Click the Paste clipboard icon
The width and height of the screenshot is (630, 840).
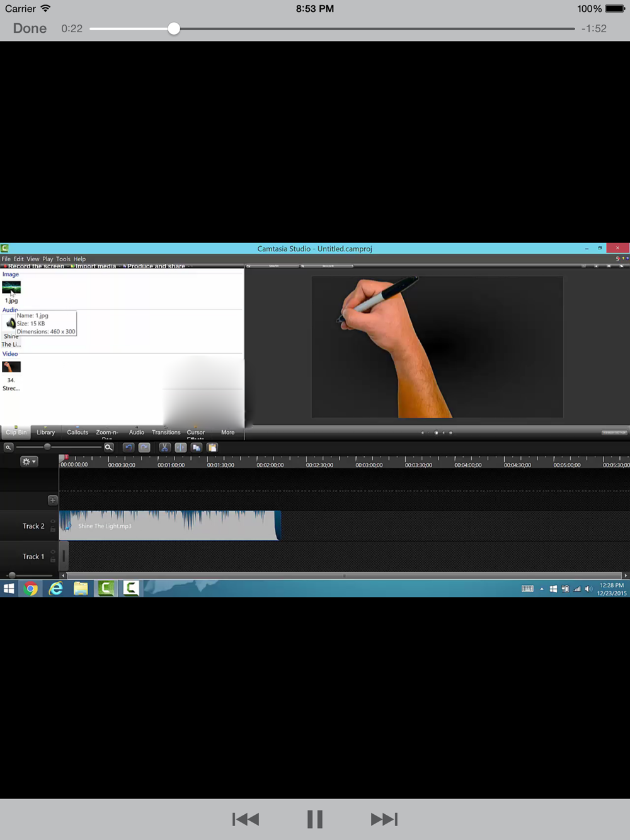tap(212, 448)
